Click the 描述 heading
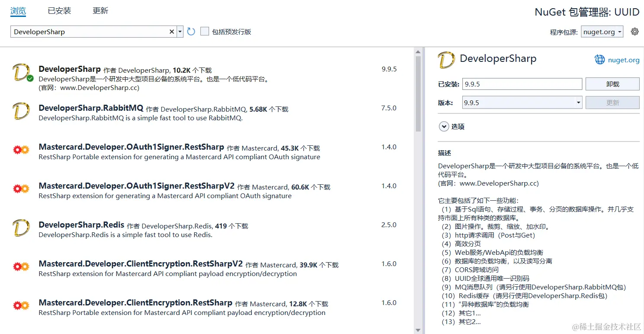 tap(444, 153)
